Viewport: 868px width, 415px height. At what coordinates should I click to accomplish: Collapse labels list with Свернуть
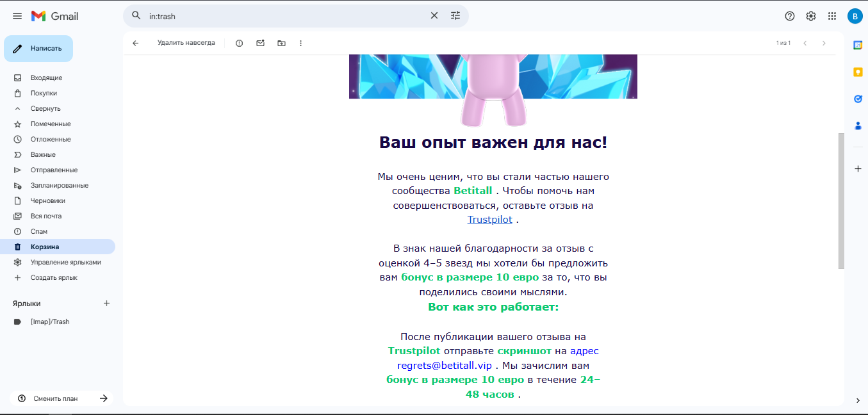pos(45,108)
